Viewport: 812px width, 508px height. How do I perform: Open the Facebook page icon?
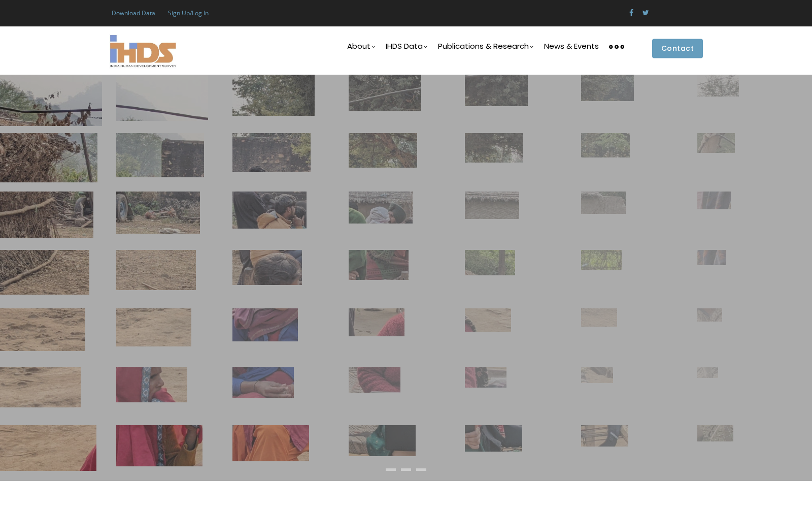631,13
